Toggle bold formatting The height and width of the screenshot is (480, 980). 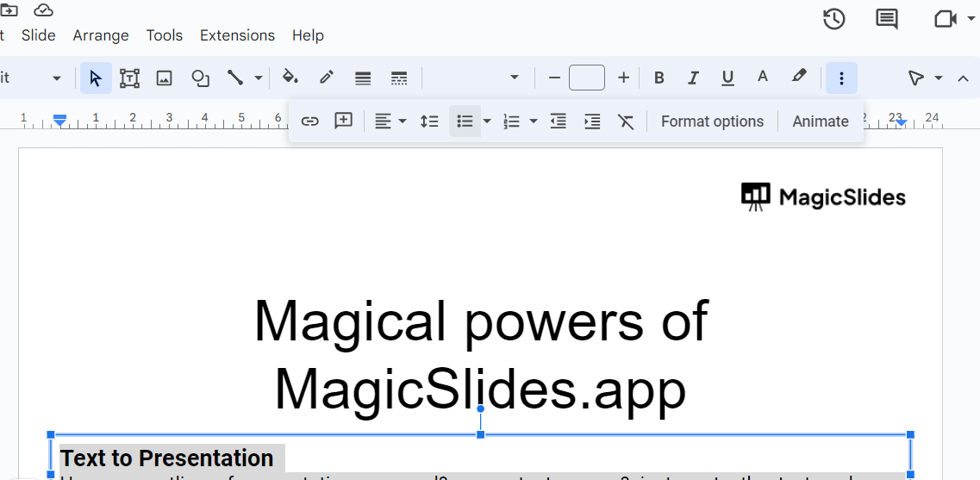click(659, 78)
